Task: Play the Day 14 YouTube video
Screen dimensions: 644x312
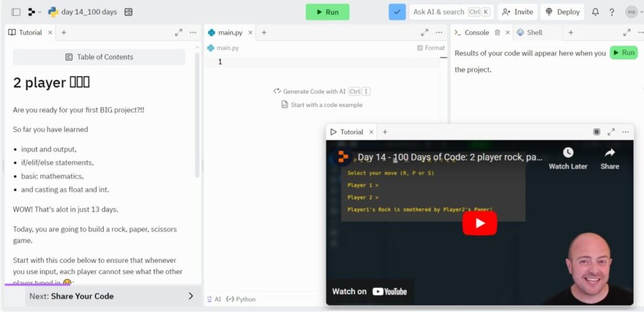Action: 479,223
